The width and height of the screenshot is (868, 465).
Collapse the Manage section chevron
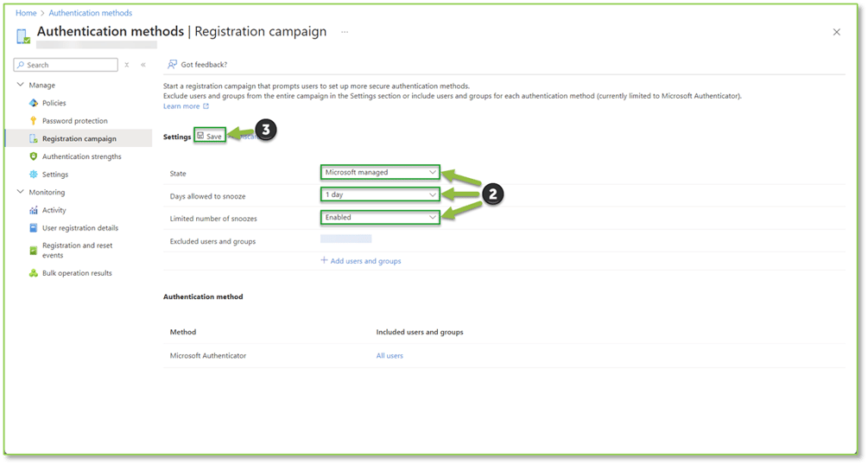click(21, 85)
